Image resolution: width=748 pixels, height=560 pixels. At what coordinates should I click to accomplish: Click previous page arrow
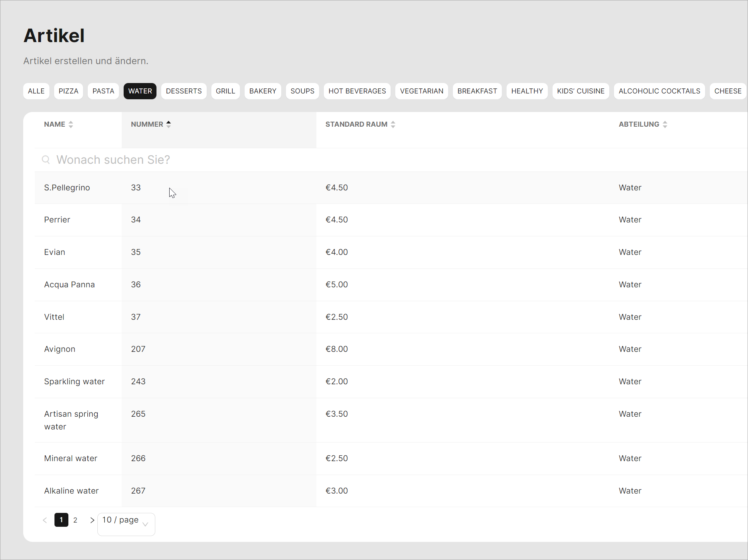click(45, 520)
